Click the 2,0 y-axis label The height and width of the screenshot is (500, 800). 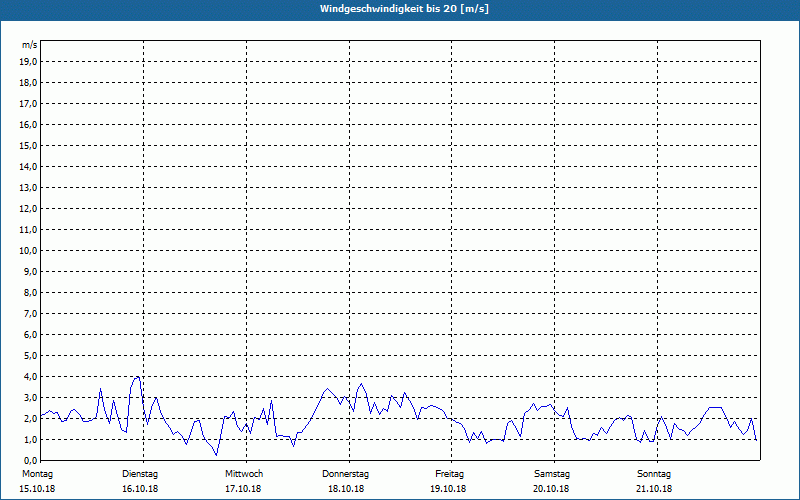[x=30, y=418]
